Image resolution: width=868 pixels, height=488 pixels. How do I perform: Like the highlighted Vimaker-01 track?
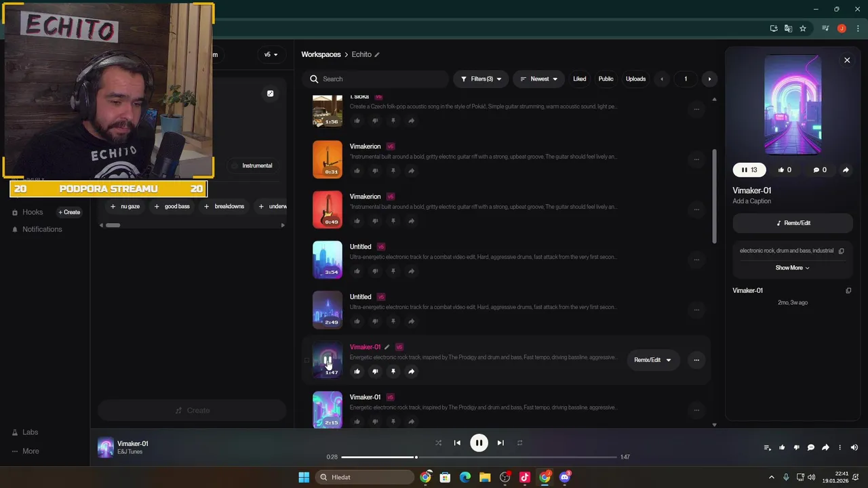click(357, 371)
